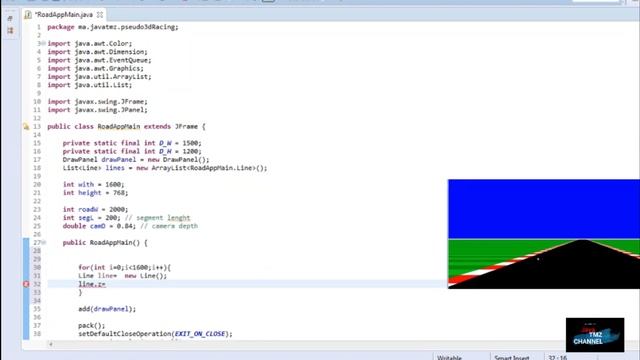Collapse the import block fold marker at line 3
This screenshot has height=360, width=640.
tap(44, 43)
